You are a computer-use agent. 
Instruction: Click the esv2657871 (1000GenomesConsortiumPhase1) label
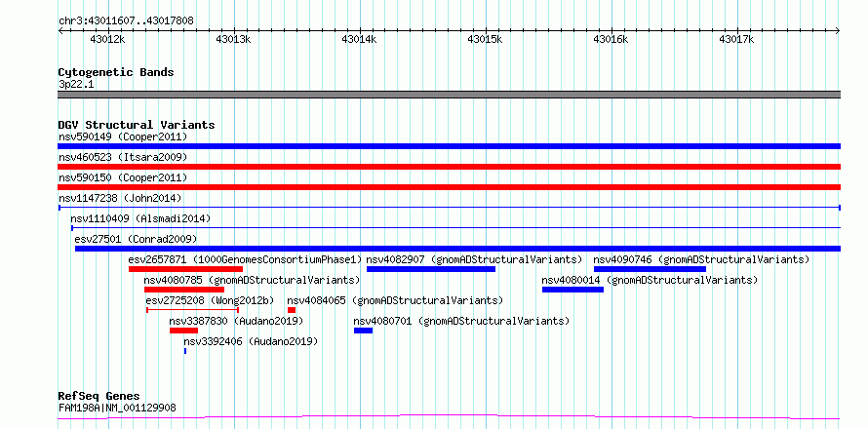pos(245,259)
